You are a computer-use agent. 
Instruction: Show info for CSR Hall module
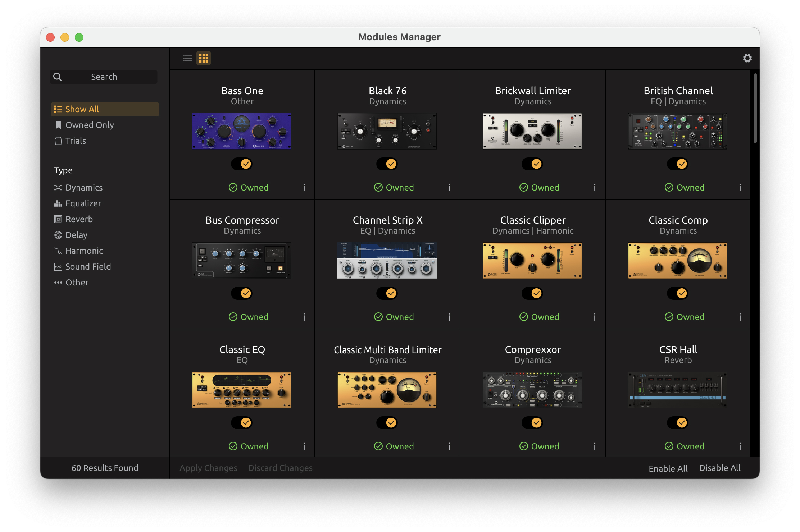tap(740, 446)
